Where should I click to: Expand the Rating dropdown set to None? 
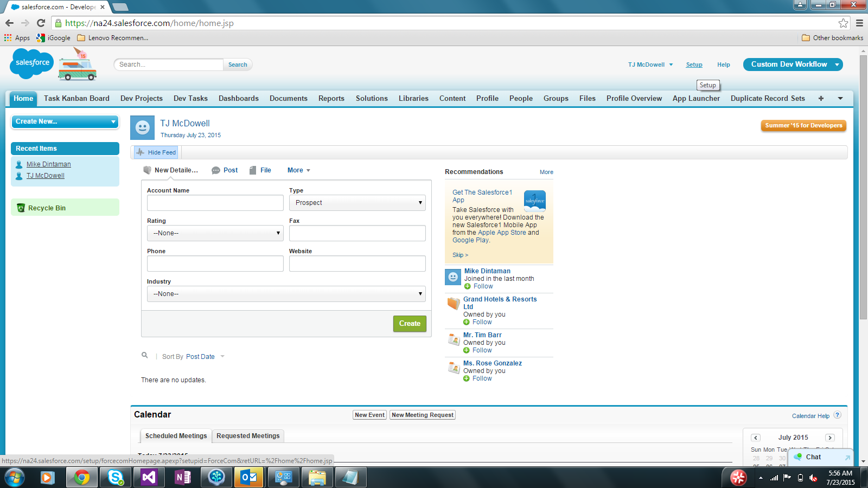click(x=215, y=233)
